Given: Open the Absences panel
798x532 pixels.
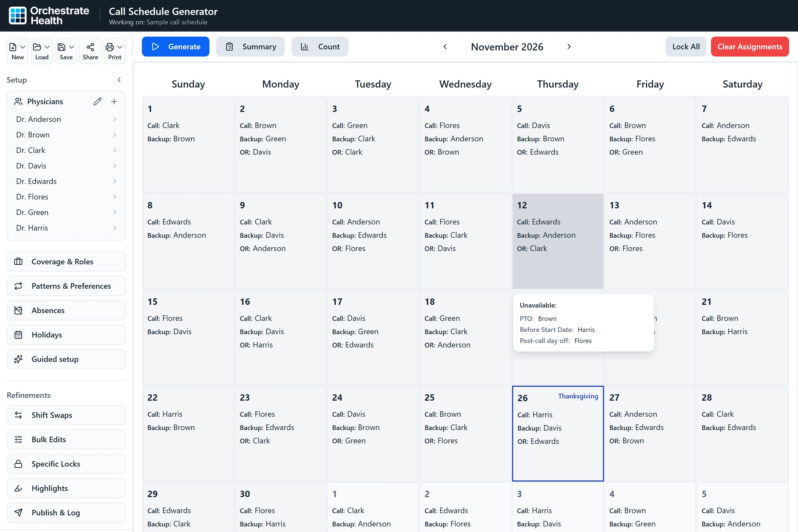Looking at the screenshot, I should click(66, 310).
